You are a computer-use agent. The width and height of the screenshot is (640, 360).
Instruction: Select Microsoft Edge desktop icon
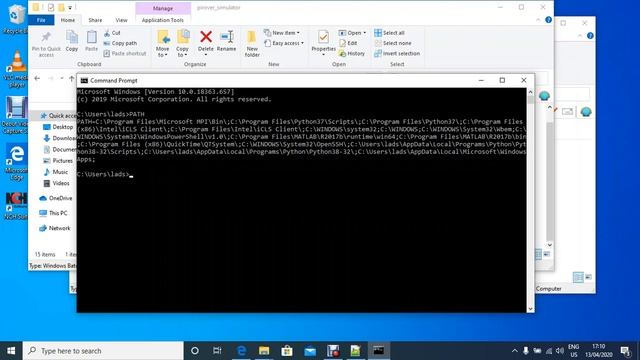pyautogui.click(x=16, y=162)
